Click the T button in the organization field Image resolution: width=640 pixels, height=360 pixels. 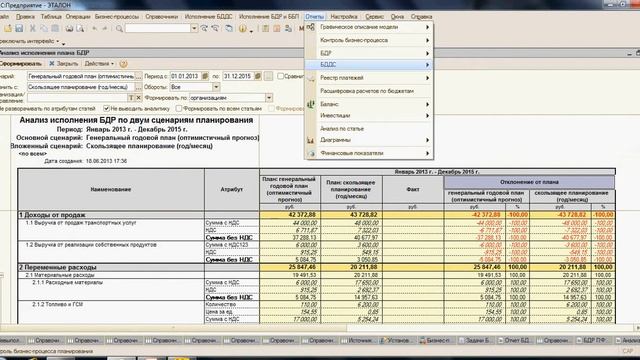131,98
